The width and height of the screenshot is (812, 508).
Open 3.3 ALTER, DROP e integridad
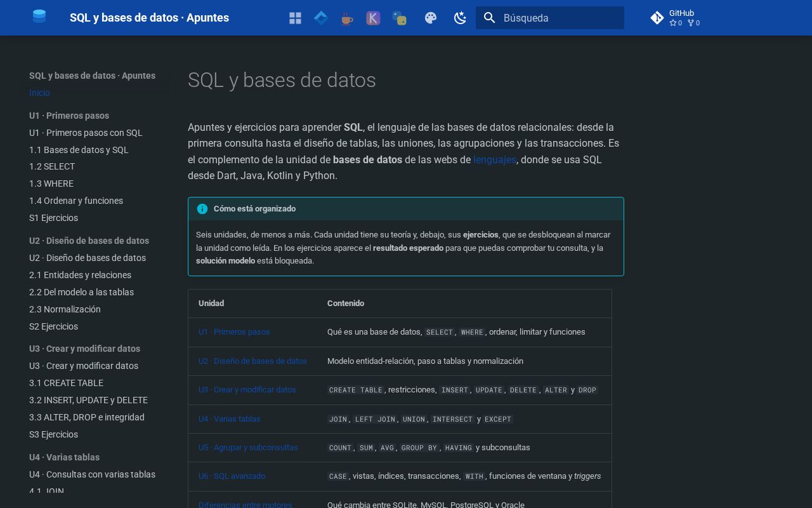click(87, 417)
